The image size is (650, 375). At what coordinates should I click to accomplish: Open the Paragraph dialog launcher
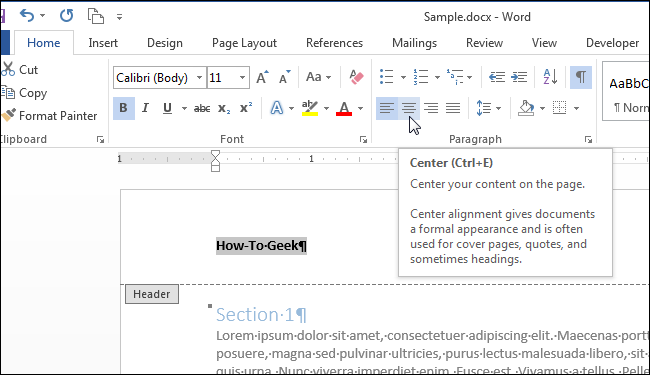click(x=588, y=140)
